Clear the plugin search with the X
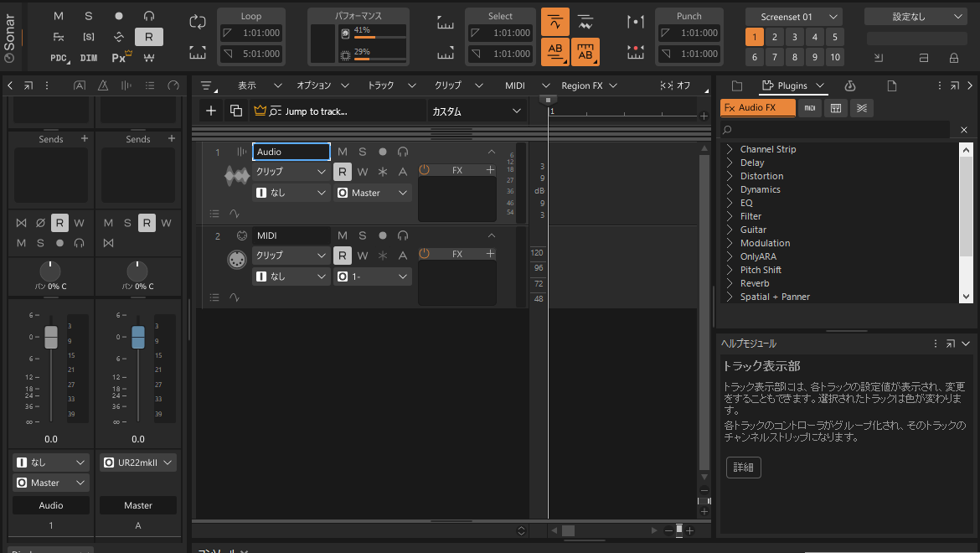The width and height of the screenshot is (980, 553). 964,130
